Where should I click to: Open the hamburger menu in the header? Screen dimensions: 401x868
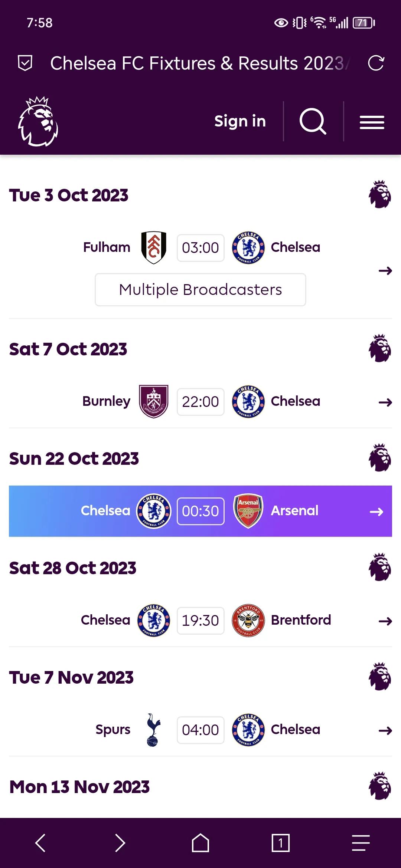(372, 122)
